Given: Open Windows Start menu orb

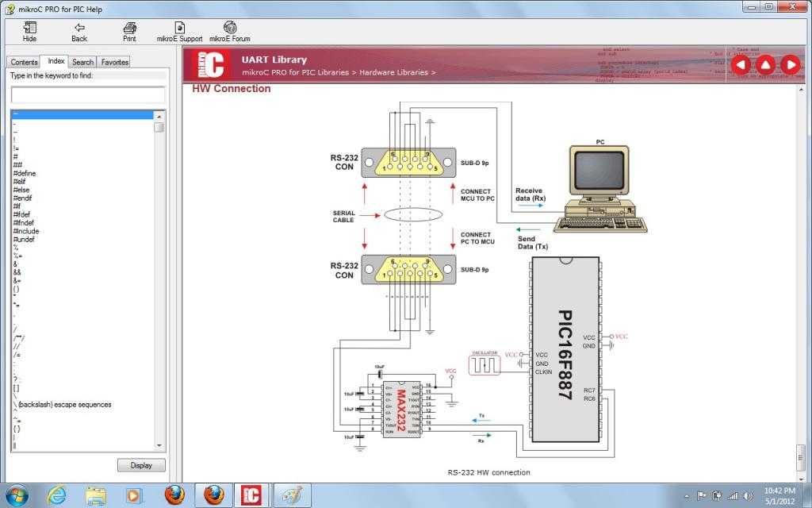Looking at the screenshot, I should (x=17, y=495).
